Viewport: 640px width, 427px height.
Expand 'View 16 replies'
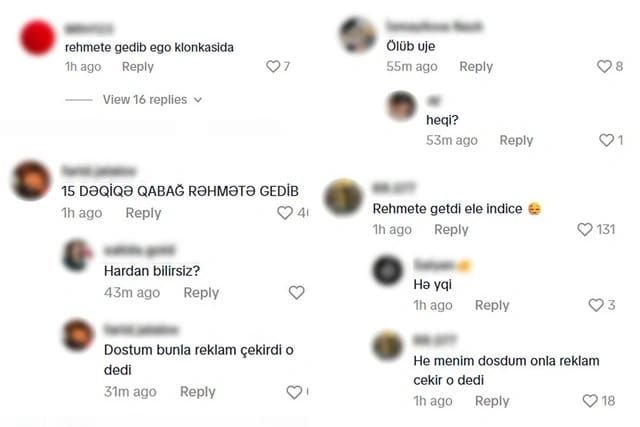pyautogui.click(x=145, y=100)
